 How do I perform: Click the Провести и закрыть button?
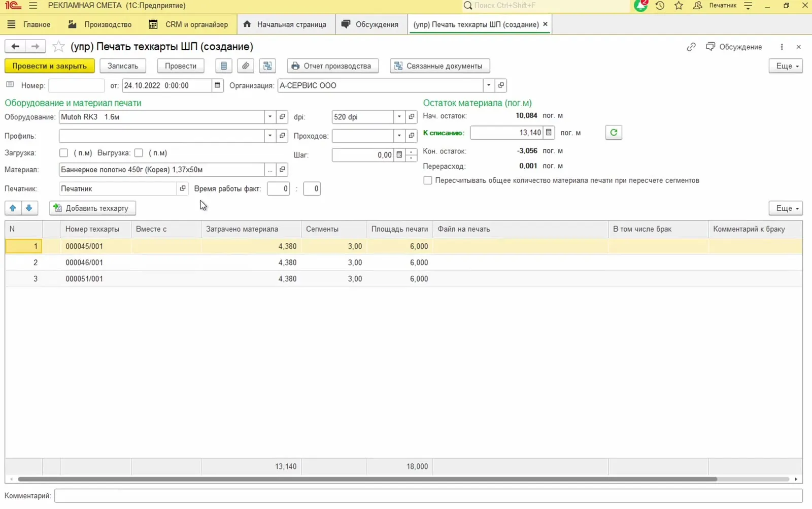[x=50, y=66]
